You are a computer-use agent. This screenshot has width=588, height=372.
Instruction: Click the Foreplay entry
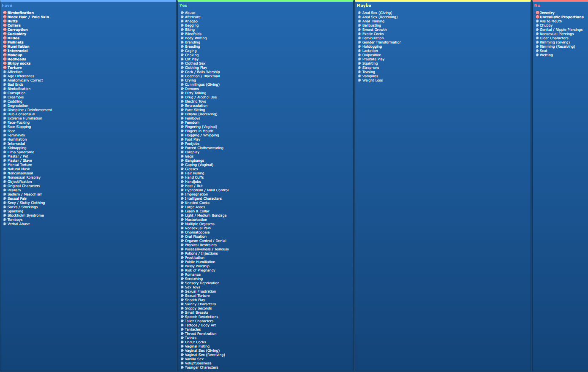pos(192,152)
